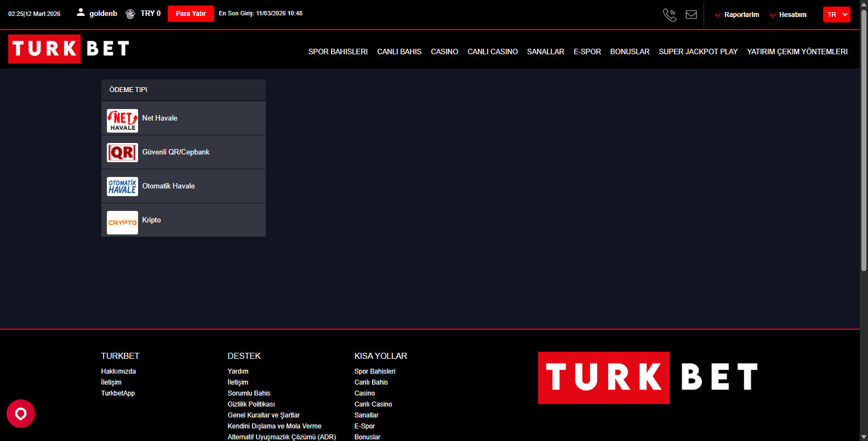Select the Kripto payment row
The image size is (868, 441).
tap(184, 220)
